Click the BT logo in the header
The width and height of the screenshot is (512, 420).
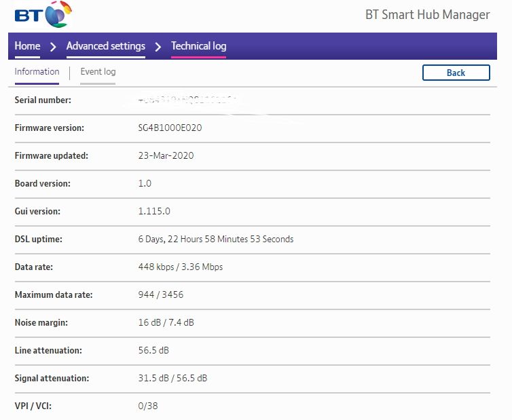click(43, 14)
